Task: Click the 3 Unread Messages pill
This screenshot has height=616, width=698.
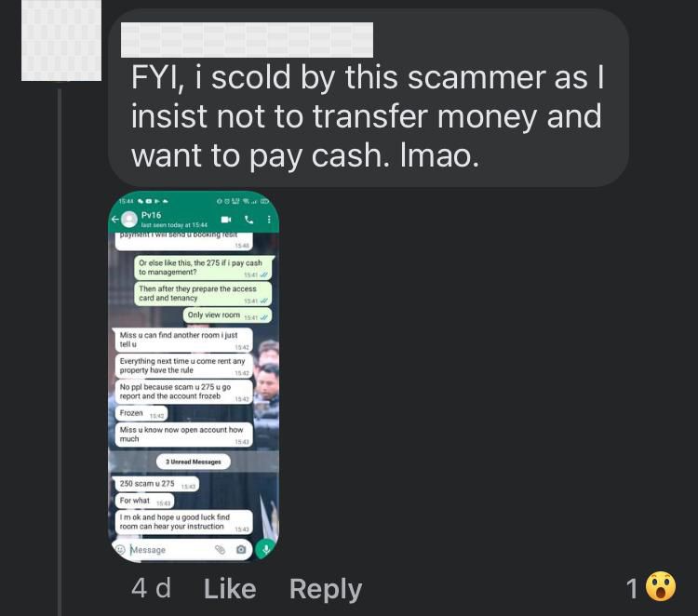Action: click(x=194, y=462)
